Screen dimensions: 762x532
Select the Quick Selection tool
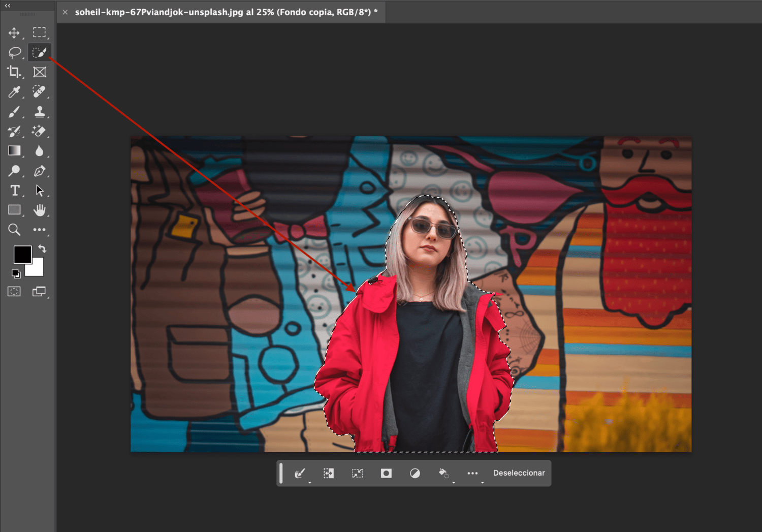(x=39, y=52)
